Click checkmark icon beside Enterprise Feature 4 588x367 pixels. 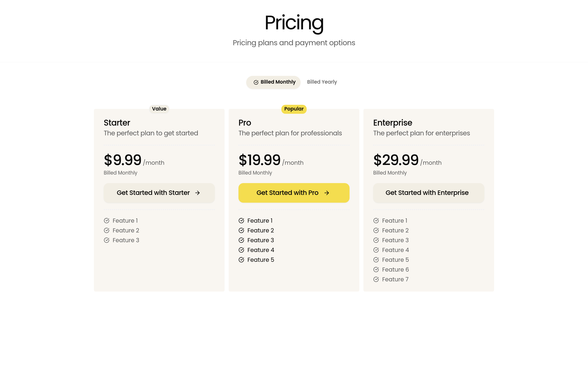click(x=376, y=250)
